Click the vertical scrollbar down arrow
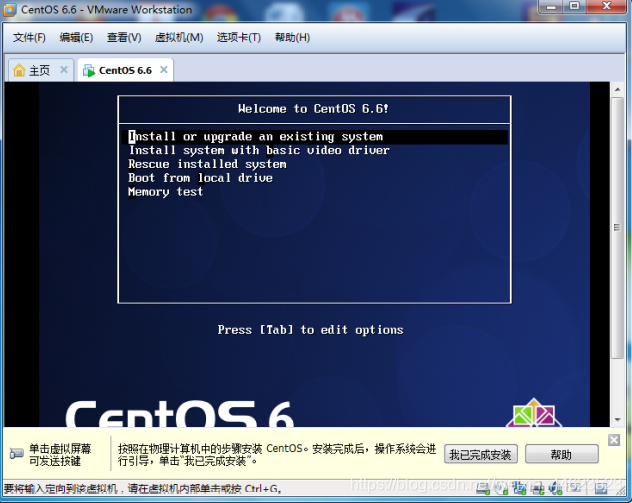 (617, 420)
